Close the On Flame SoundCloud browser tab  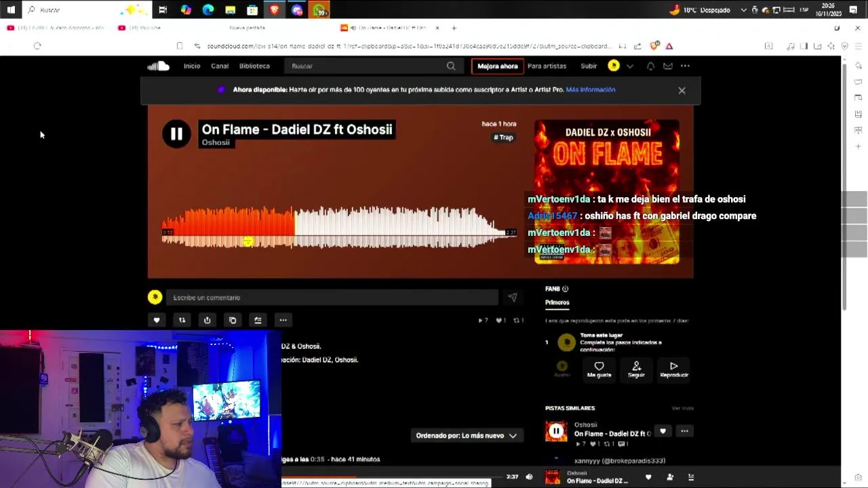click(x=437, y=28)
